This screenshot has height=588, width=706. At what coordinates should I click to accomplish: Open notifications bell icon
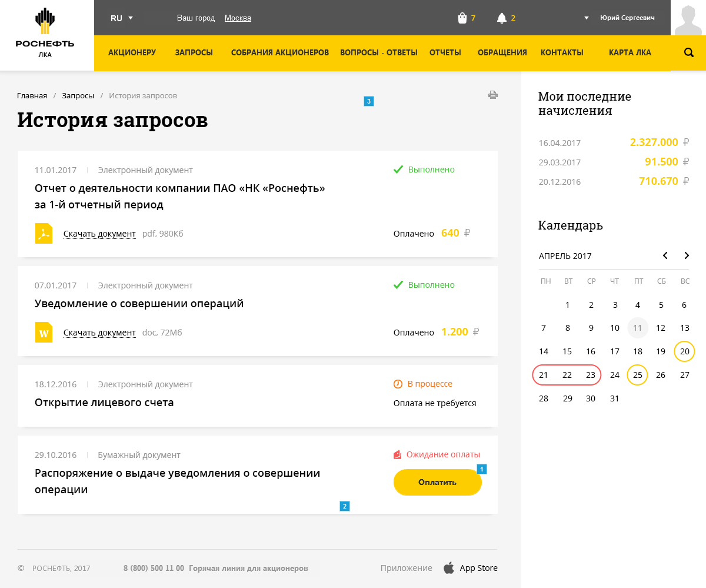[502, 18]
